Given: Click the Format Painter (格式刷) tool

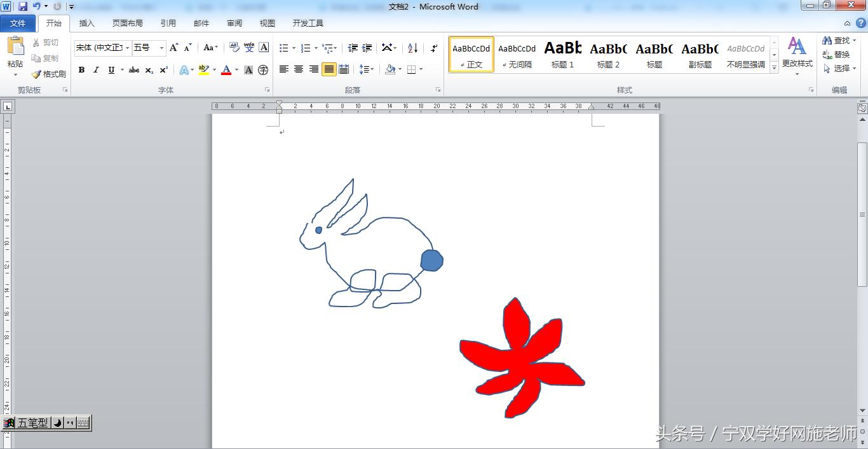Looking at the screenshot, I should pyautogui.click(x=49, y=74).
